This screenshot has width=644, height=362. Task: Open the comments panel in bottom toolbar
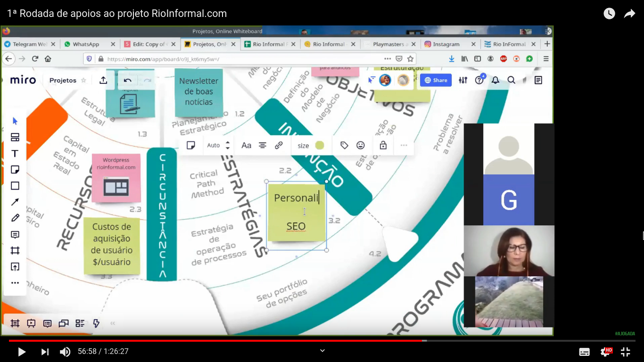tap(47, 323)
